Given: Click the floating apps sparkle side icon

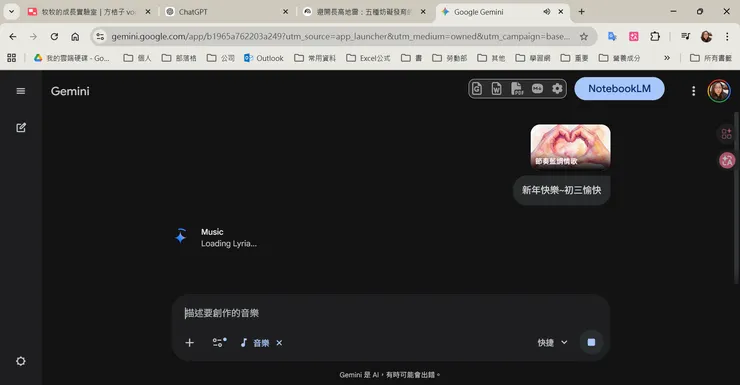Looking at the screenshot, I should (x=727, y=134).
